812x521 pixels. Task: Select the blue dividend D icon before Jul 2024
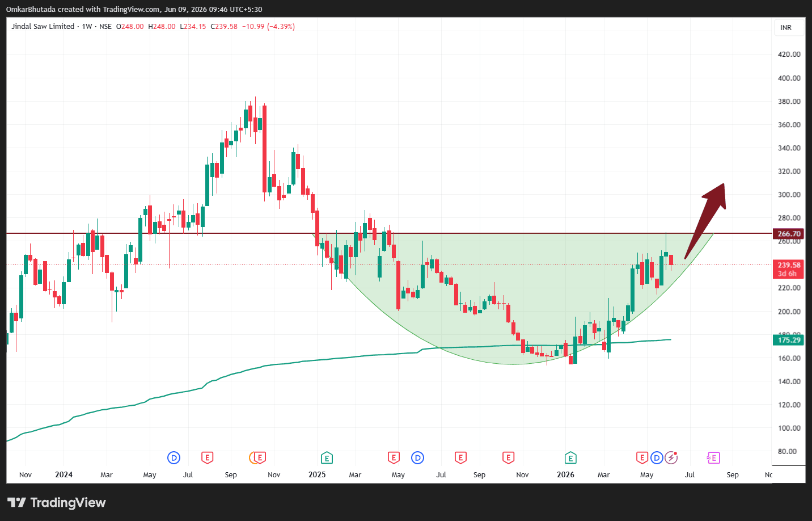click(x=174, y=457)
